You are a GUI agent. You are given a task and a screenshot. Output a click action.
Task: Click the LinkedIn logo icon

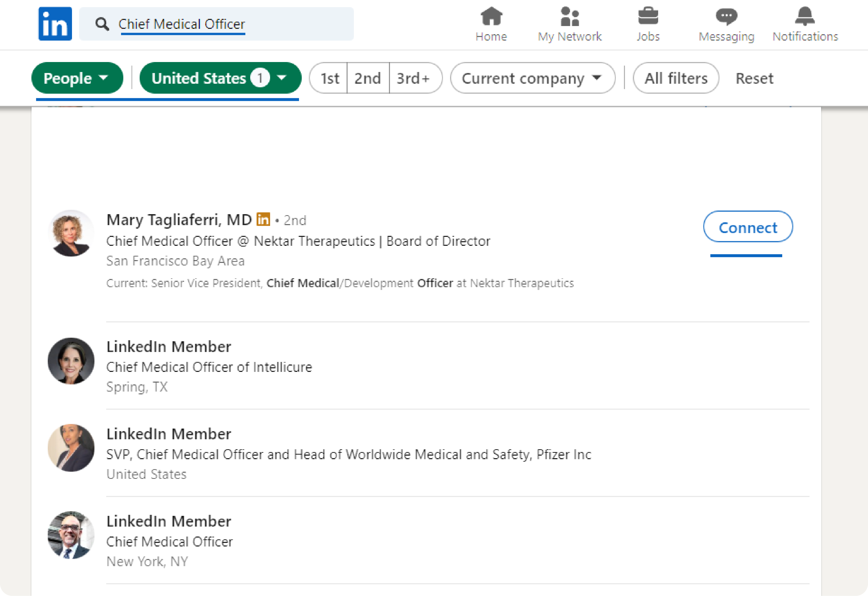pos(55,24)
